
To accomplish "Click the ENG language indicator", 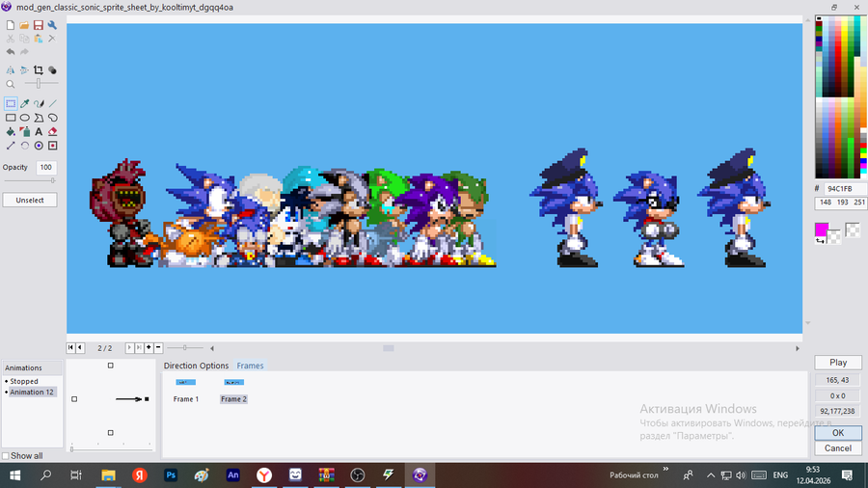I will pyautogui.click(x=780, y=474).
